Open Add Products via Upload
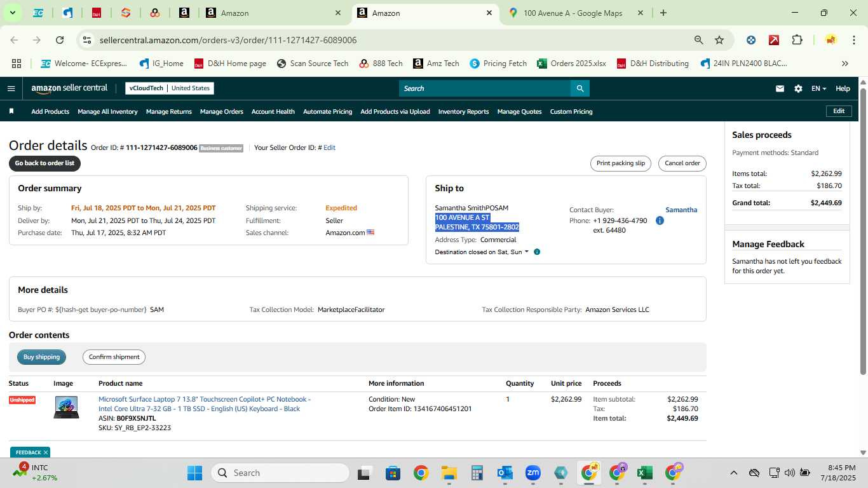This screenshot has height=488, width=868. tap(395, 112)
